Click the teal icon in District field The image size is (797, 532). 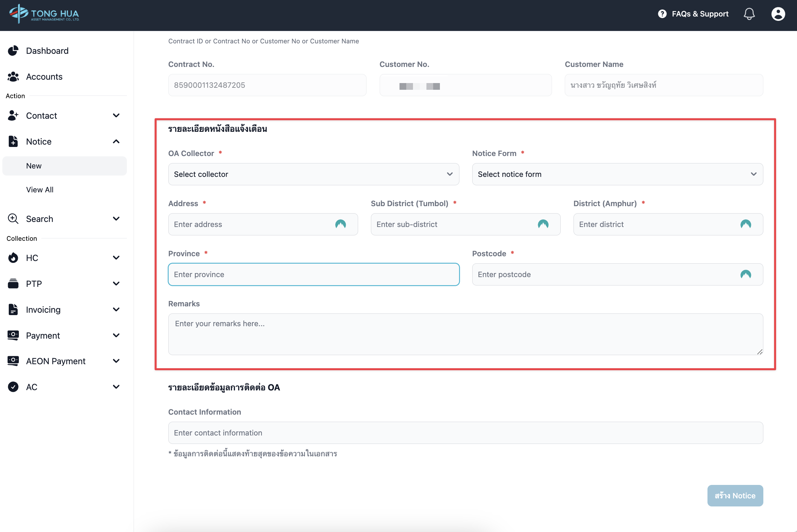(746, 224)
